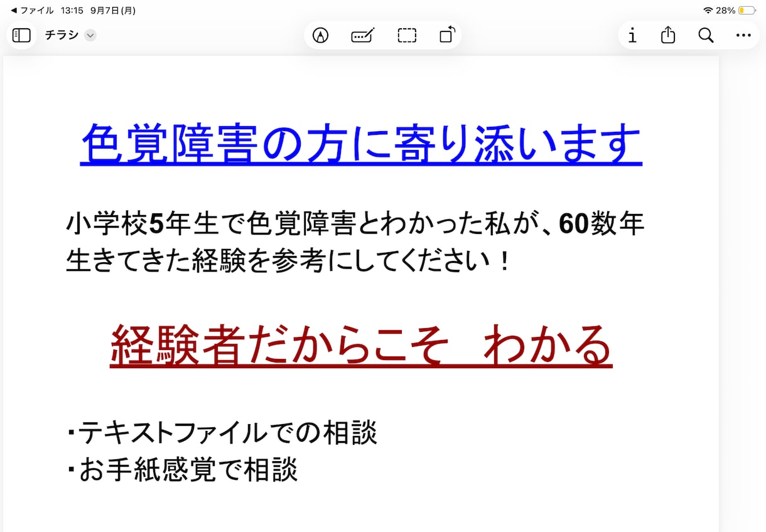
Task: Show document info
Action: tap(632, 35)
